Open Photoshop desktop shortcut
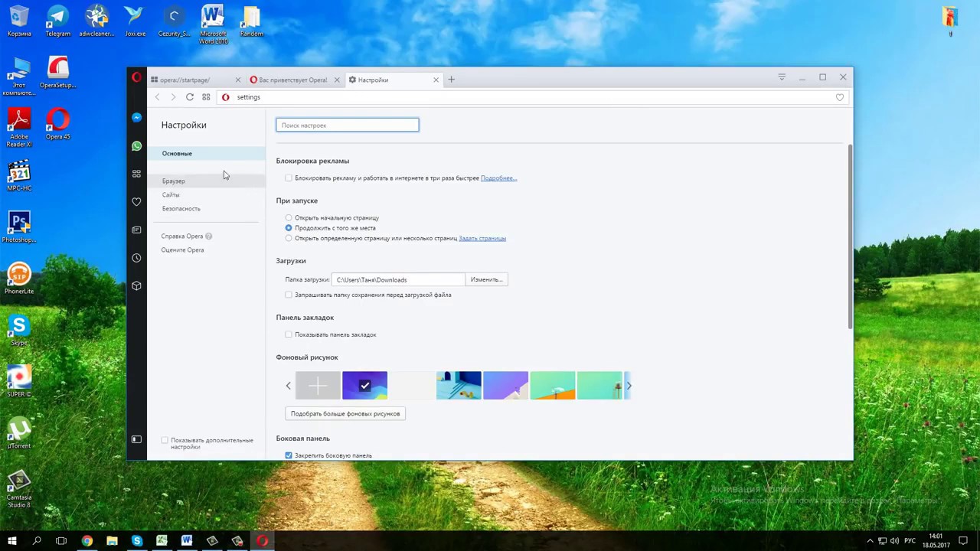 [x=18, y=227]
